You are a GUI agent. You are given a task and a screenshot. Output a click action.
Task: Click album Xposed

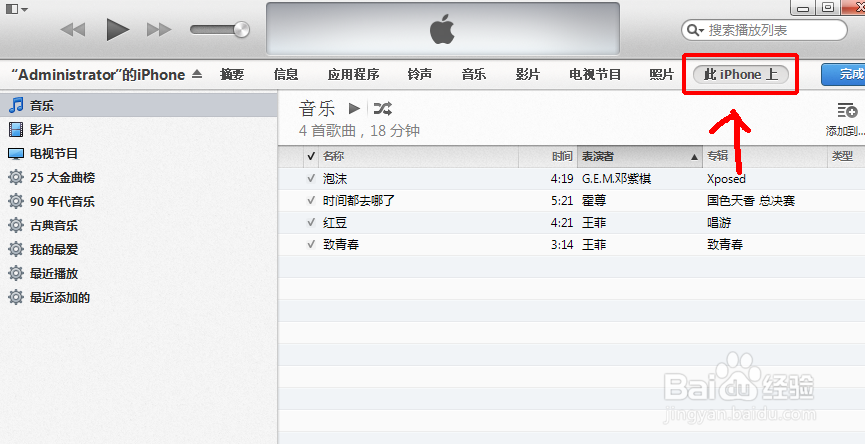point(726,179)
